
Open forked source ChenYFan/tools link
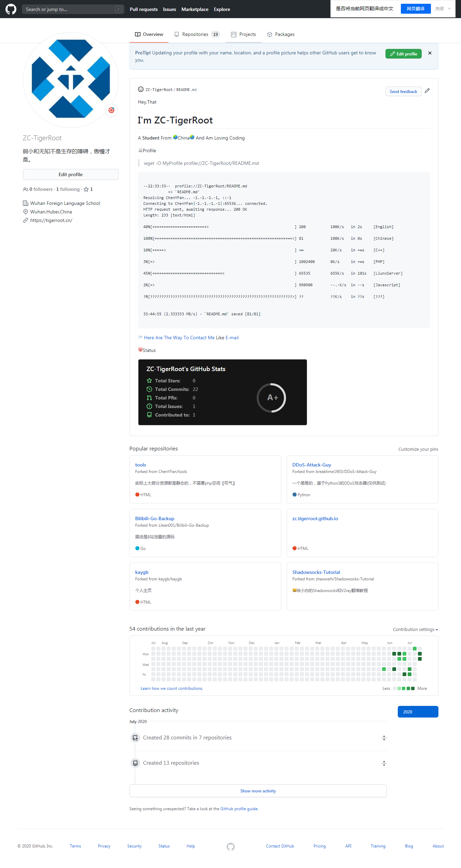[x=173, y=472]
